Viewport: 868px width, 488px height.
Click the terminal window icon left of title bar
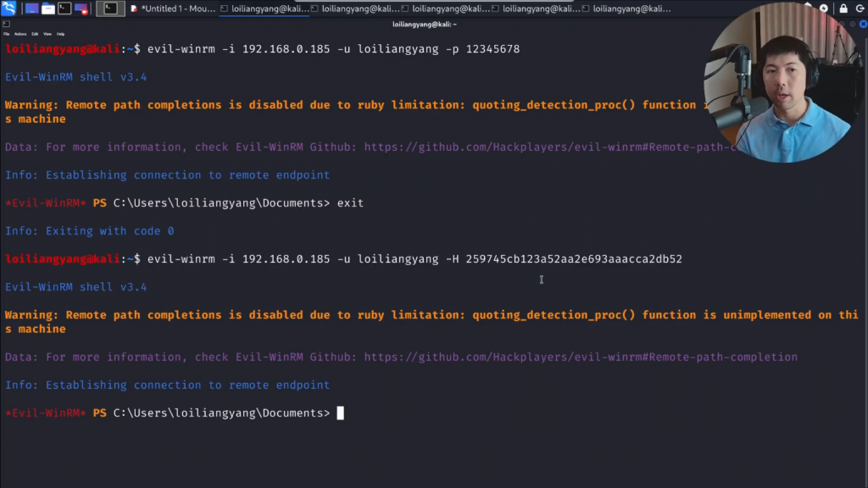[6, 25]
